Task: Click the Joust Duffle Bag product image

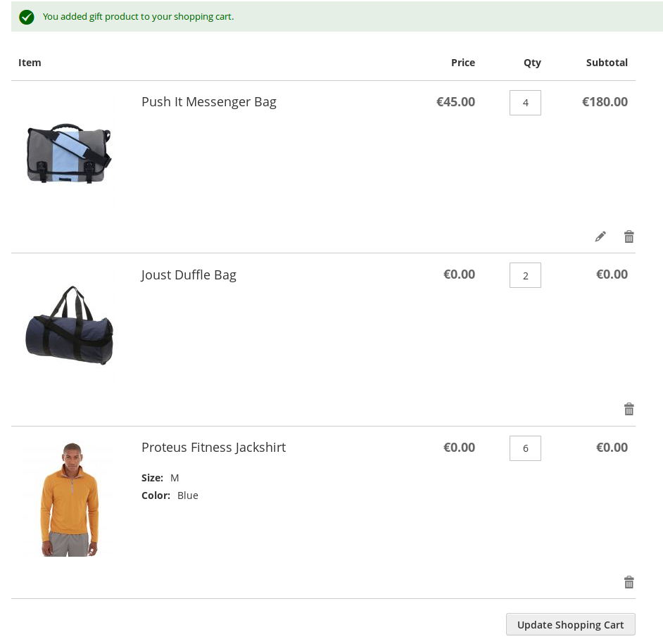Action: click(68, 325)
